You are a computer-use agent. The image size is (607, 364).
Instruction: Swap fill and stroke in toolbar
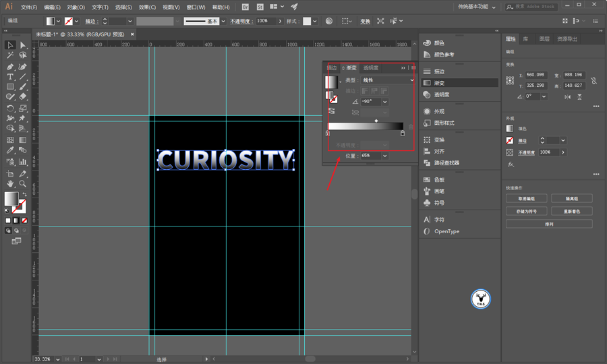24,193
